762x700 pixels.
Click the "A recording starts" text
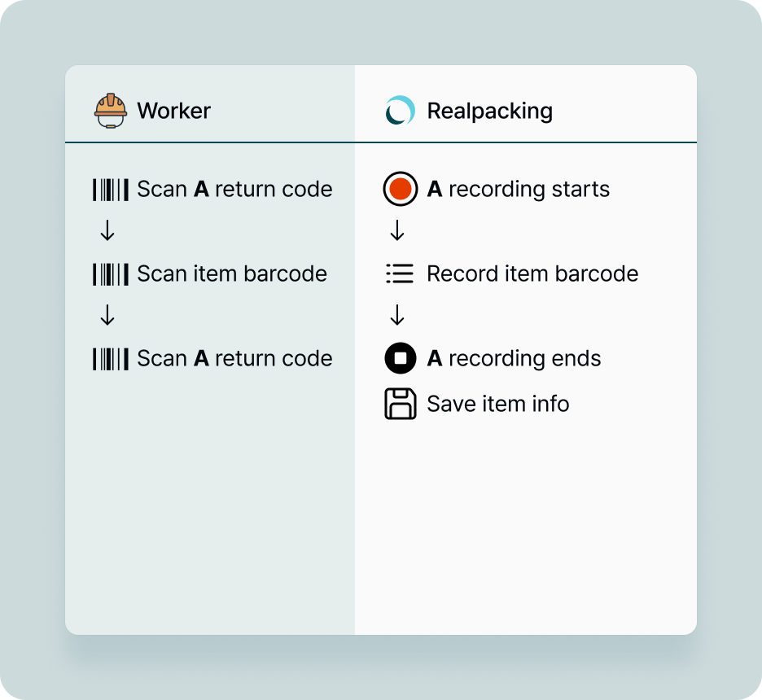518,190
